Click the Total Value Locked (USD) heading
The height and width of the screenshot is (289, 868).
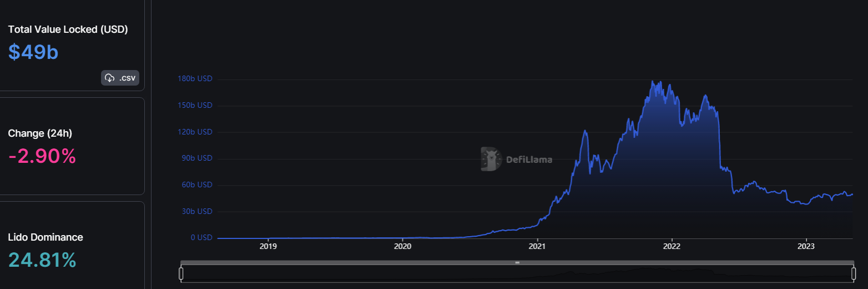coord(68,29)
